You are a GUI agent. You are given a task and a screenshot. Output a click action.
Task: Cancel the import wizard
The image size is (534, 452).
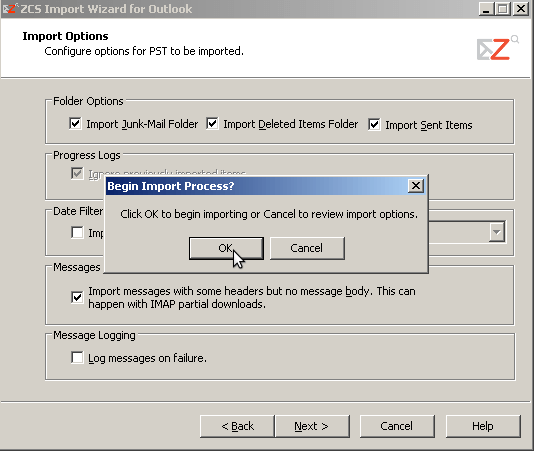(x=397, y=426)
